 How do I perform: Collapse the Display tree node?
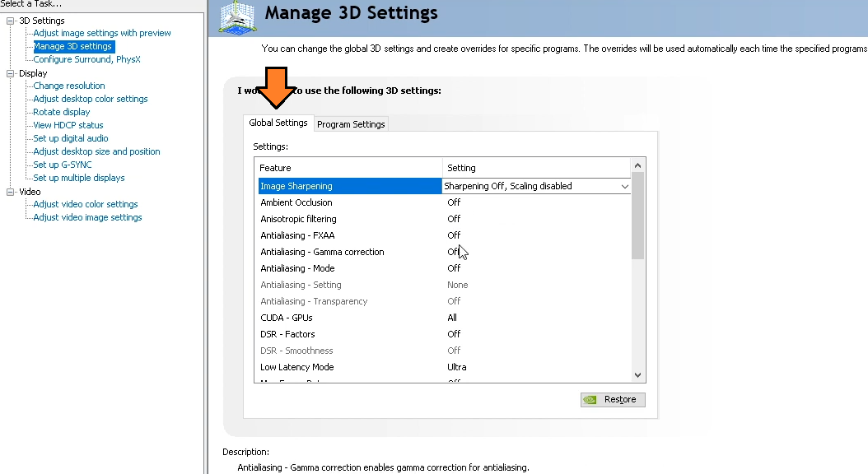[10, 73]
